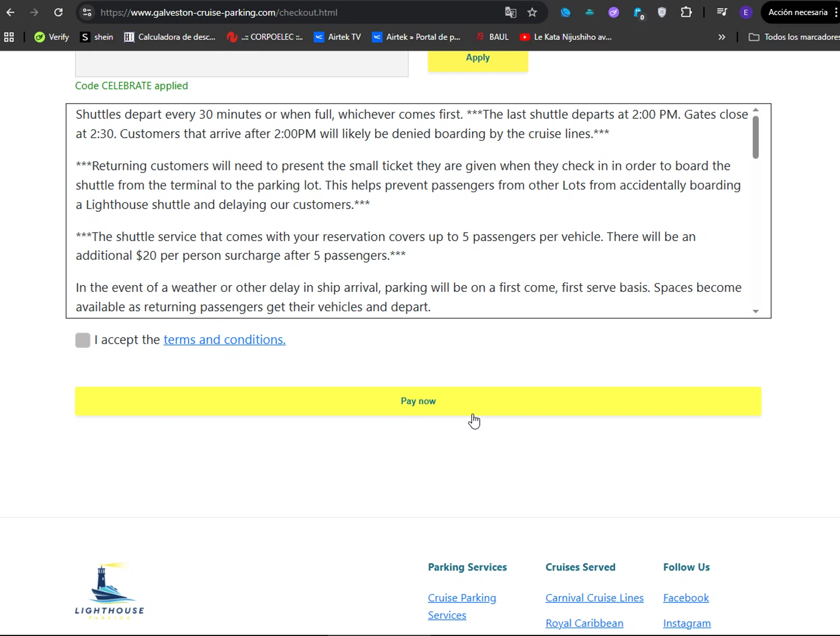
Task: Open the Instagram link
Action: pyautogui.click(x=687, y=623)
